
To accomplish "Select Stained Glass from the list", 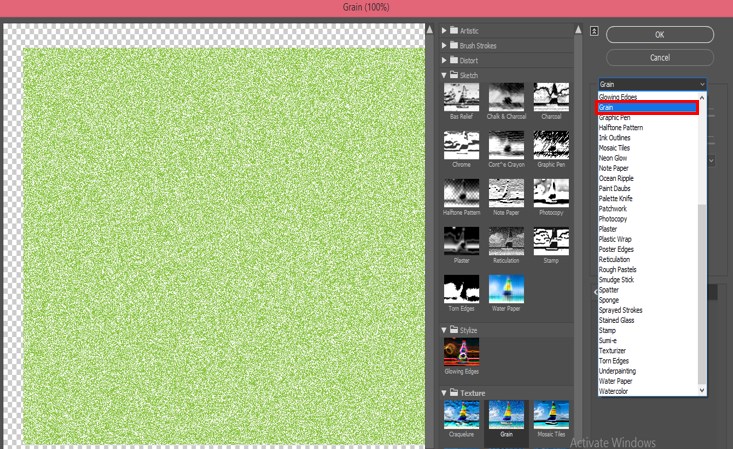I will 617,320.
